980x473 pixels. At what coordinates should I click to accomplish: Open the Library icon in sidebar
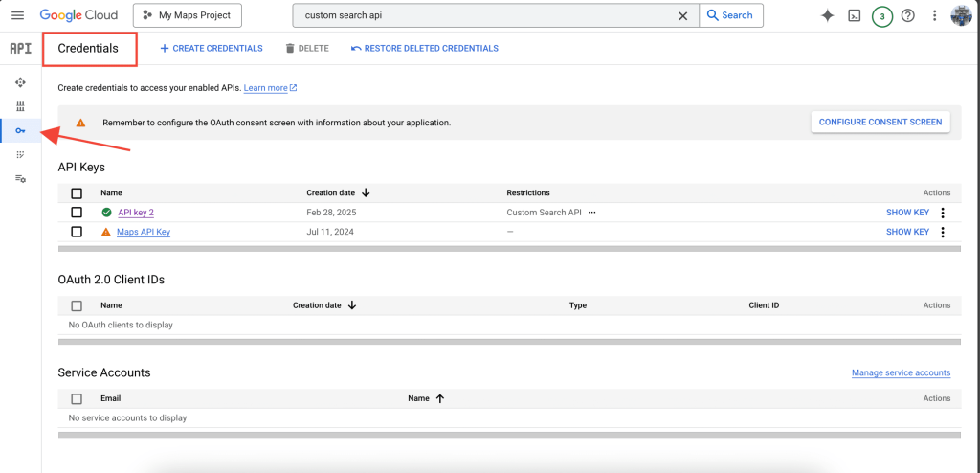pyautogui.click(x=20, y=106)
